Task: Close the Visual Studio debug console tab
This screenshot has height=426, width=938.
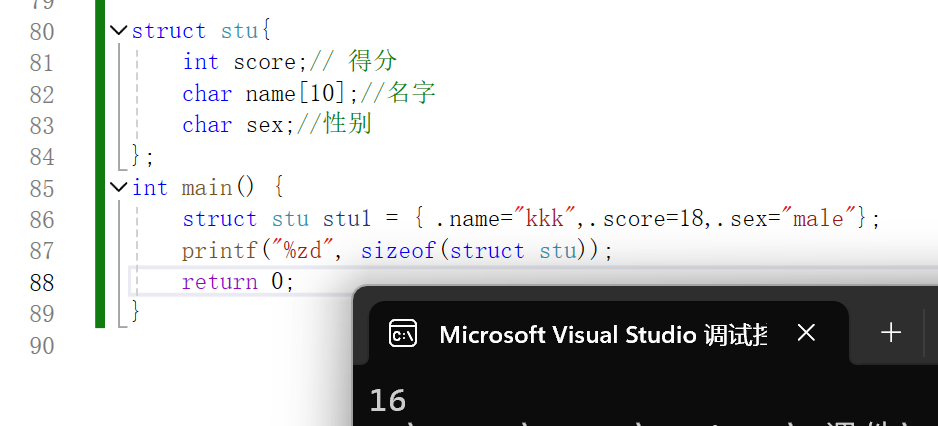Action: (807, 333)
